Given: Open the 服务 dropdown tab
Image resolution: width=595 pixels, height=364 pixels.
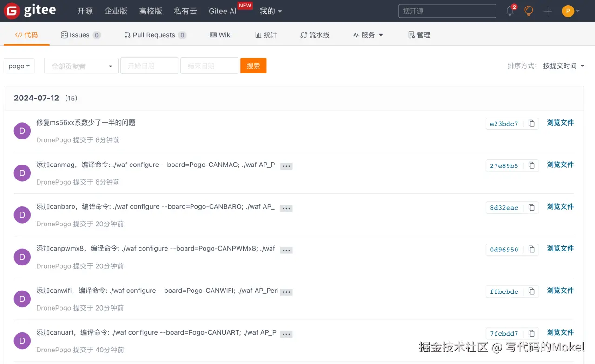Looking at the screenshot, I should 368,35.
